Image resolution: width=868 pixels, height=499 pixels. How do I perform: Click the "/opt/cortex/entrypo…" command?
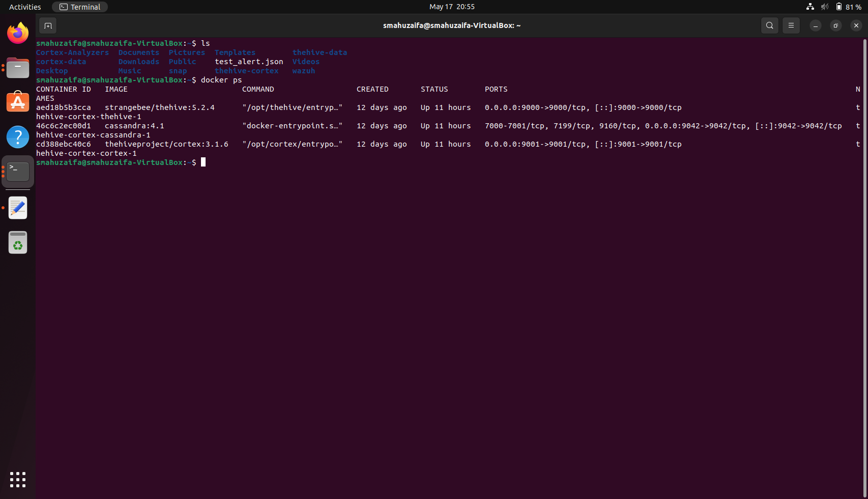point(293,144)
